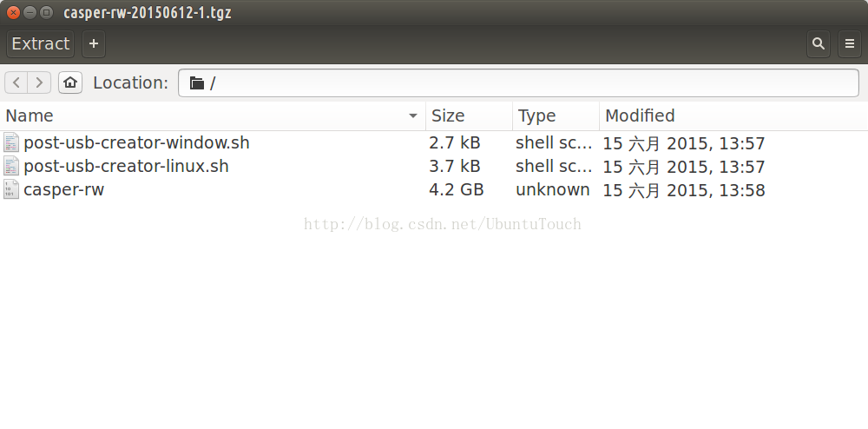Viewport: 868px width, 429px height.
Task: Open the hamburger menu
Action: point(849,43)
